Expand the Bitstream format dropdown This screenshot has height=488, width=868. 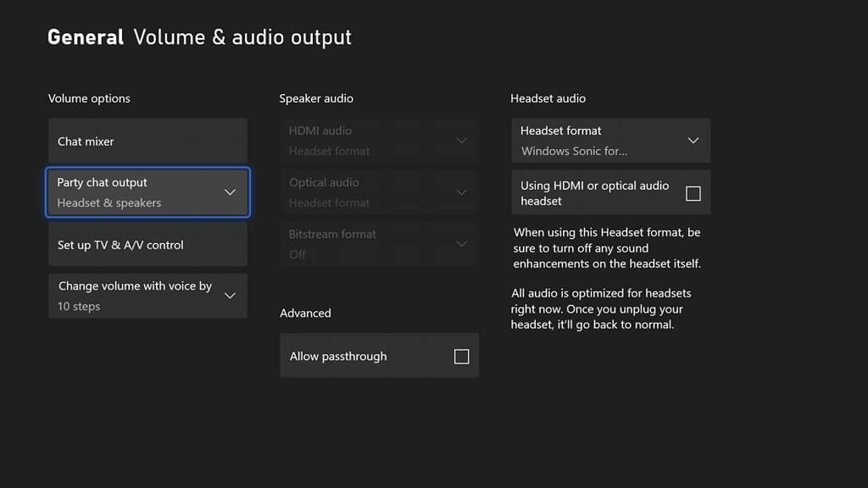point(378,244)
